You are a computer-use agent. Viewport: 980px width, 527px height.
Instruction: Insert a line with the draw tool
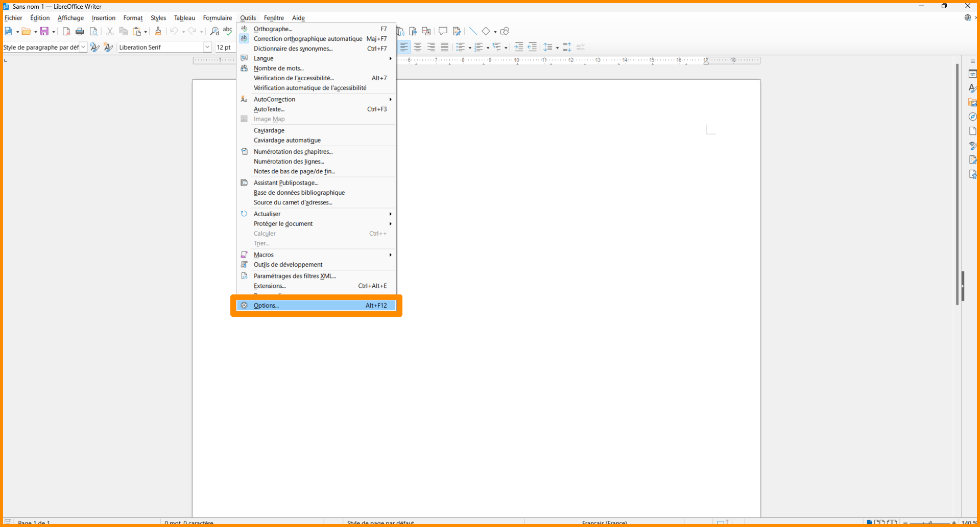[473, 31]
